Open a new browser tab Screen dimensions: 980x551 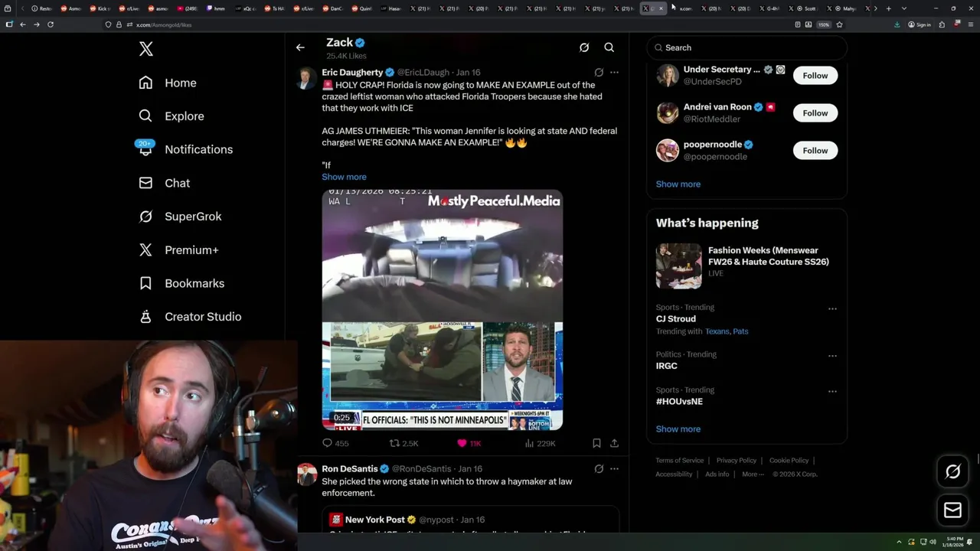[x=888, y=8]
